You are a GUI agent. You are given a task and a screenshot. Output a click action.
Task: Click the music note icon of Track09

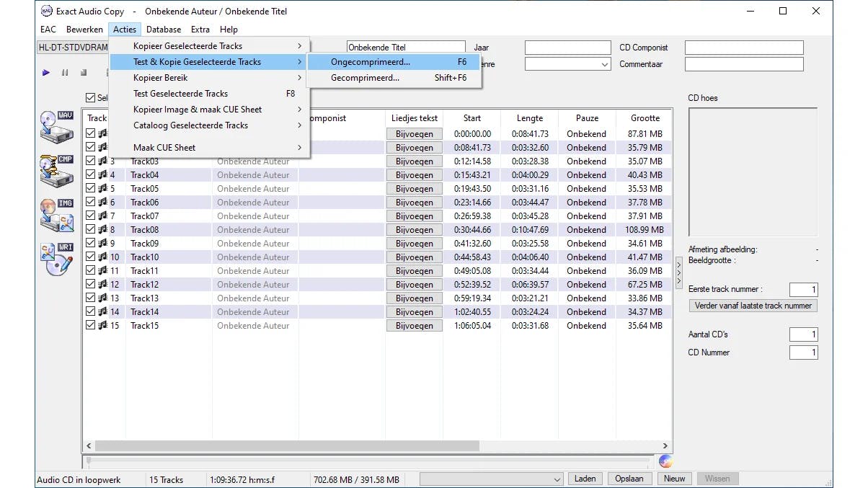coord(102,243)
